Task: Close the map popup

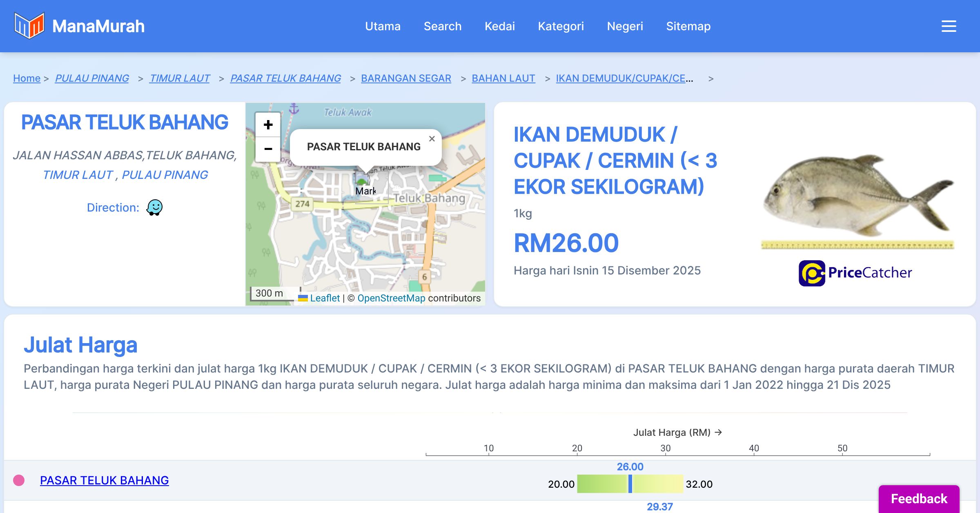Action: (432, 139)
